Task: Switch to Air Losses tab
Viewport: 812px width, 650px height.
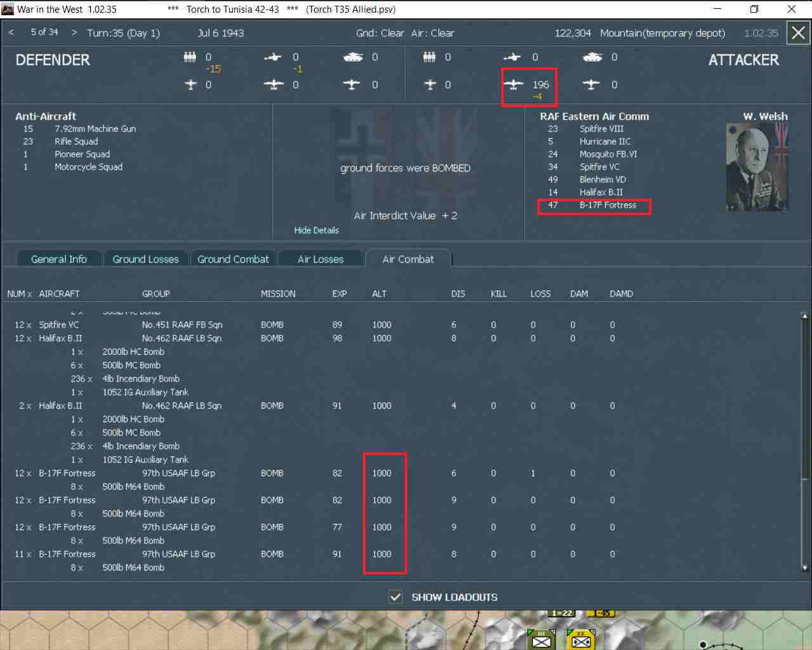Action: [x=320, y=259]
